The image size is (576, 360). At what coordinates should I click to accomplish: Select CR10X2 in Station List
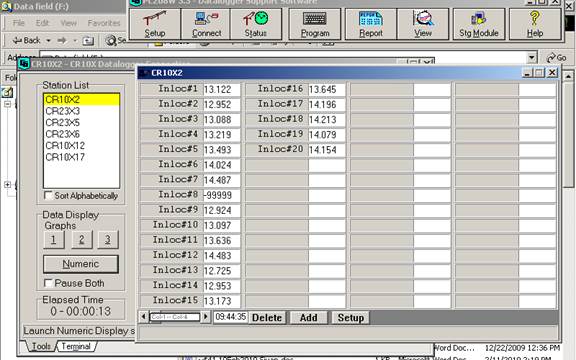(x=82, y=100)
